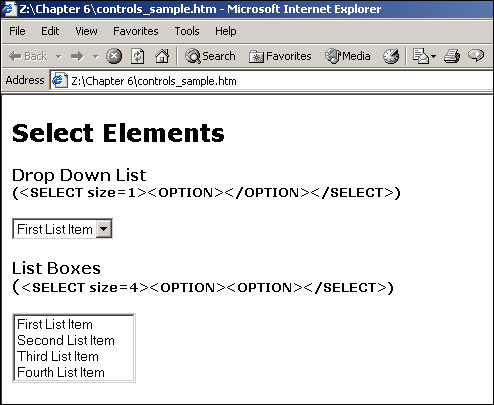
Task: Open the Media toolbar button
Action: coord(348,56)
